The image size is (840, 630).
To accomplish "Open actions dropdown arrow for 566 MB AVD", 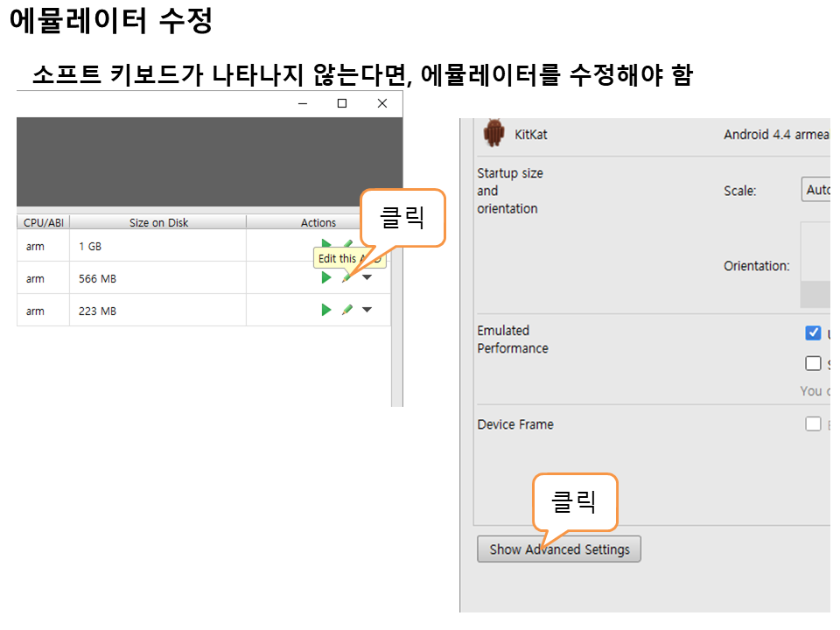I will tap(367, 277).
